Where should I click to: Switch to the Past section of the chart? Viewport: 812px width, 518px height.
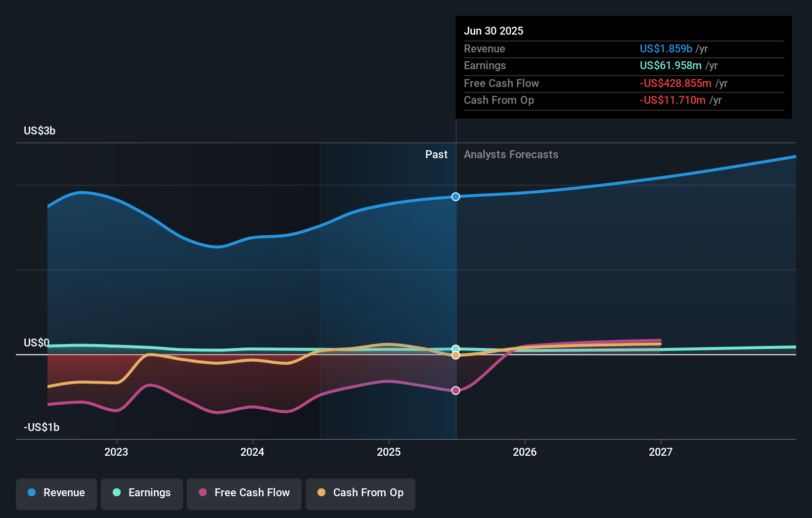click(x=436, y=154)
